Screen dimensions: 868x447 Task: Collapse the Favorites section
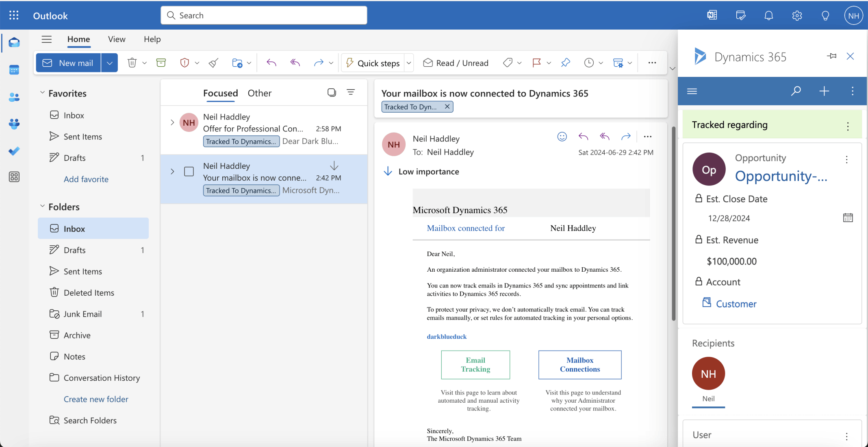click(x=43, y=92)
